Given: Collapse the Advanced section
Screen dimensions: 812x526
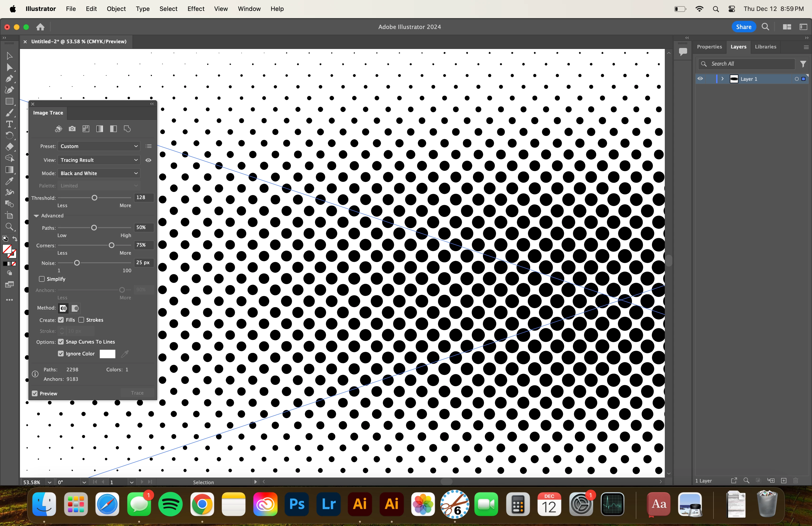Looking at the screenshot, I should pos(36,216).
